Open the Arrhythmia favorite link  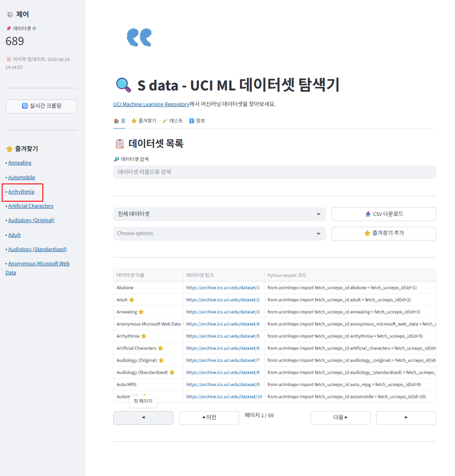click(x=21, y=192)
